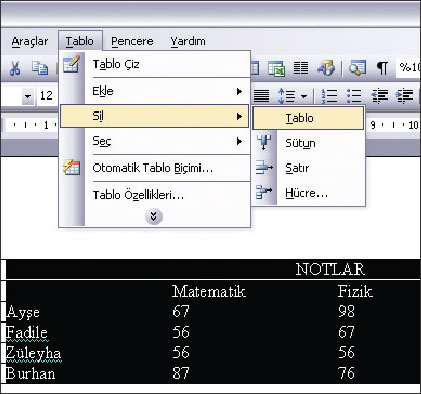Click the Justify alignment icon
Screen dimensions: 421x394
coord(261,96)
